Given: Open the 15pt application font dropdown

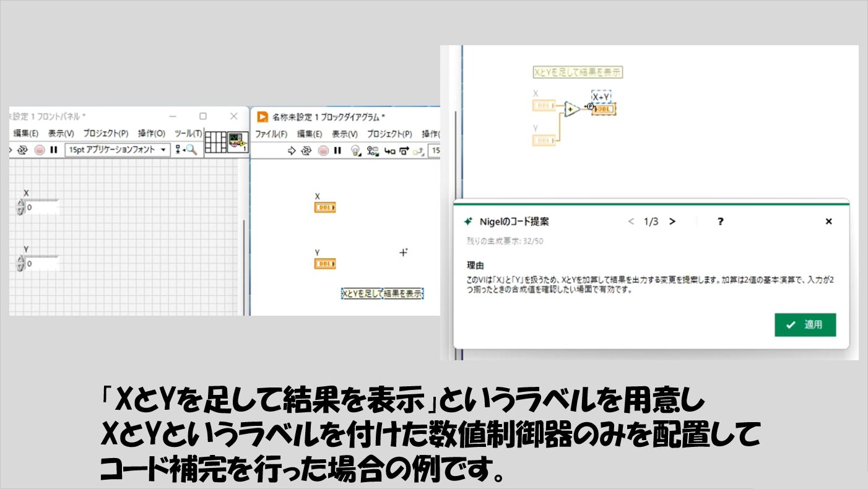Looking at the screenshot, I should click(118, 150).
